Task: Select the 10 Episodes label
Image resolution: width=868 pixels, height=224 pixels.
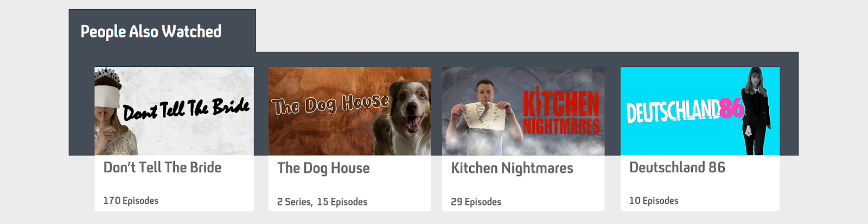Action: pyautogui.click(x=654, y=201)
